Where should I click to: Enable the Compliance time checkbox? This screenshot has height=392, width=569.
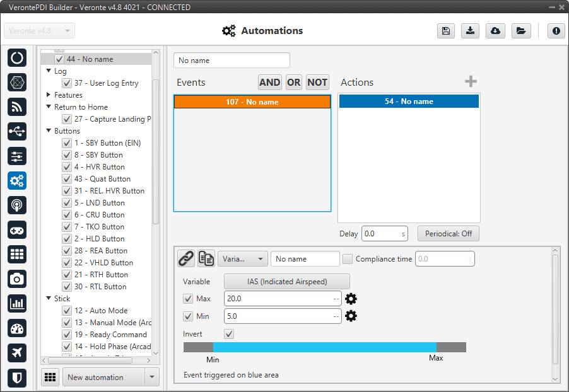tap(348, 259)
